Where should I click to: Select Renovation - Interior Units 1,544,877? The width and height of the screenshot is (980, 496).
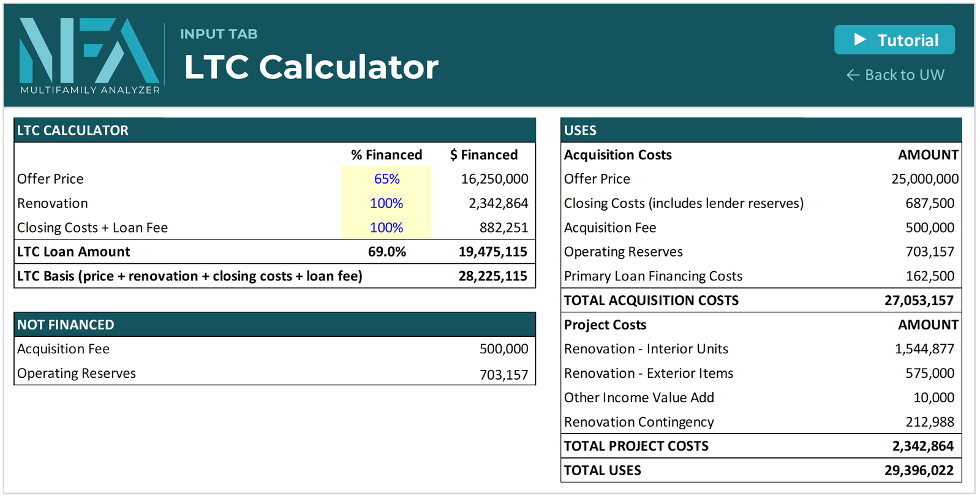tap(924, 349)
